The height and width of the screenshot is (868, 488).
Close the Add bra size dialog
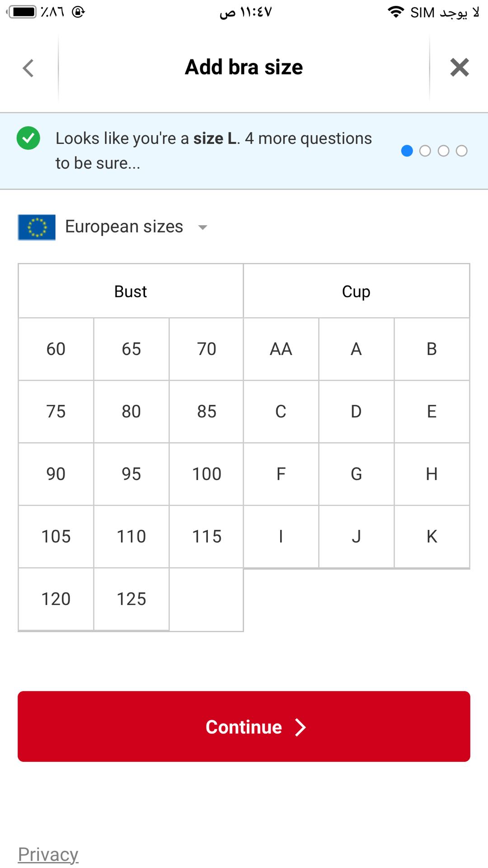tap(459, 68)
